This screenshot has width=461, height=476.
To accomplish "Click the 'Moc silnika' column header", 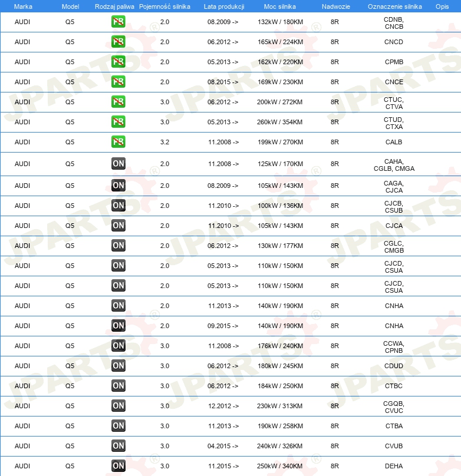I will coord(280,6).
